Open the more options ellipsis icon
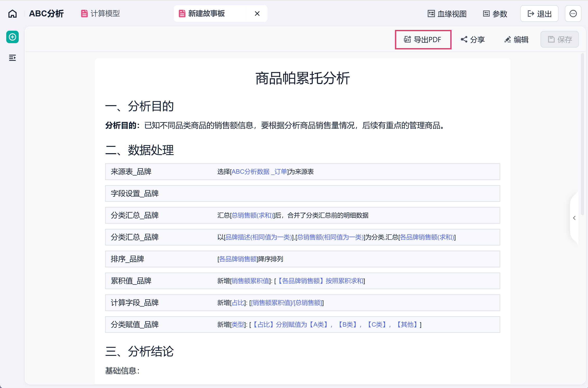This screenshot has height=388, width=588. [573, 14]
